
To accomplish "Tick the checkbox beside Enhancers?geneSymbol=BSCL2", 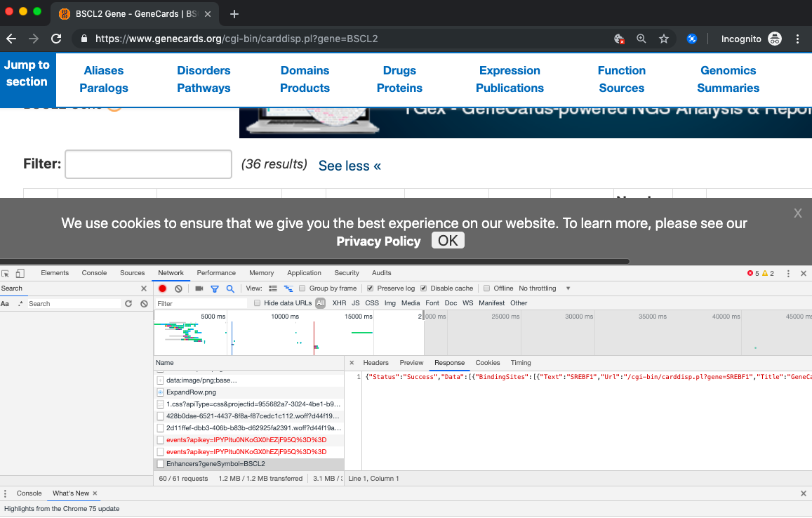I will point(161,464).
